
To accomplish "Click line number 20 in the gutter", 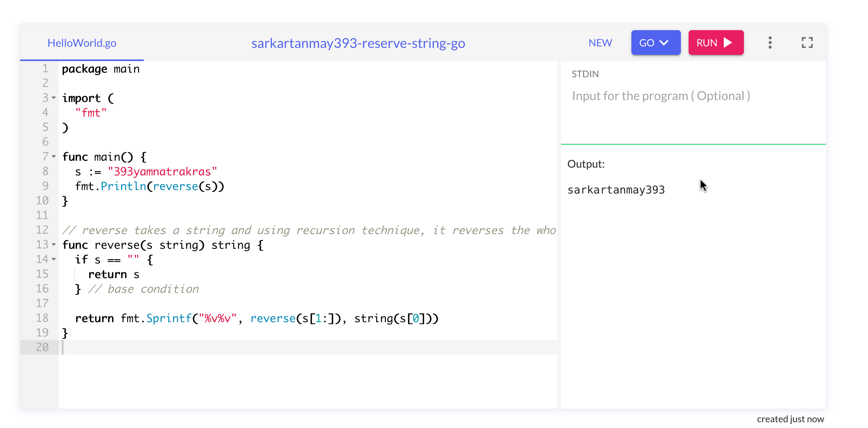I will coord(42,347).
